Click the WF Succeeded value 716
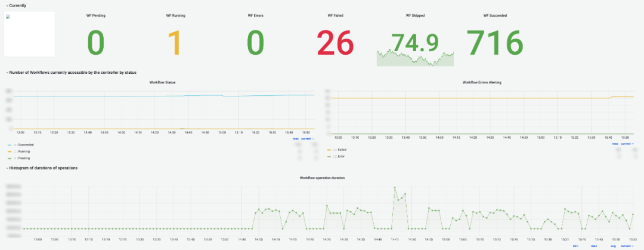 [x=495, y=43]
